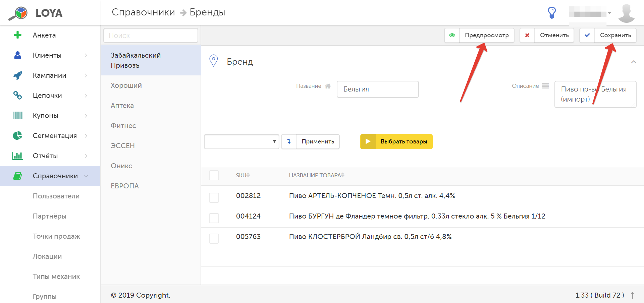Expand the Цепочки submenu chevron
Screen dimensions: 644x303
tap(86, 96)
